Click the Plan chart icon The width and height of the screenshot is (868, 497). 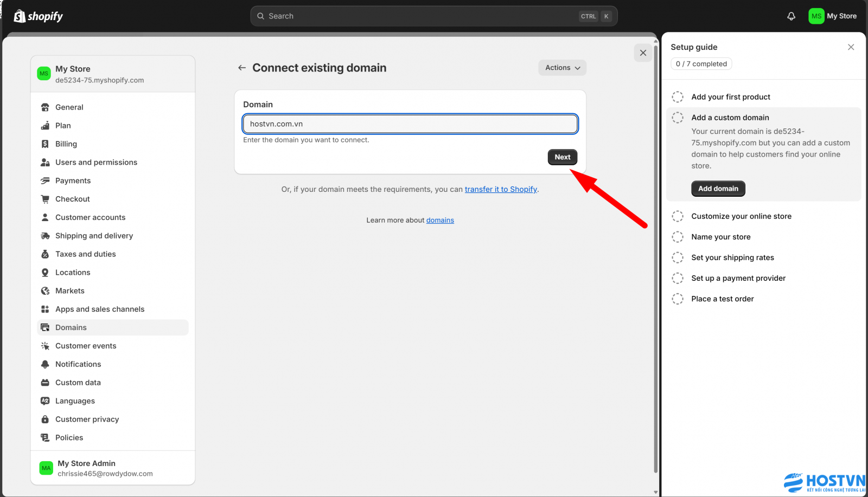pos(45,126)
